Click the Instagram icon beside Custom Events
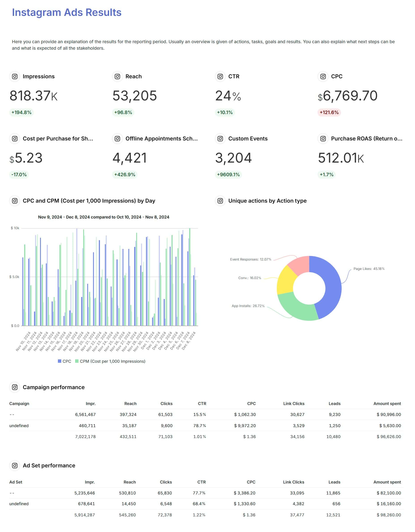The height and width of the screenshot is (532, 415). coord(220,138)
